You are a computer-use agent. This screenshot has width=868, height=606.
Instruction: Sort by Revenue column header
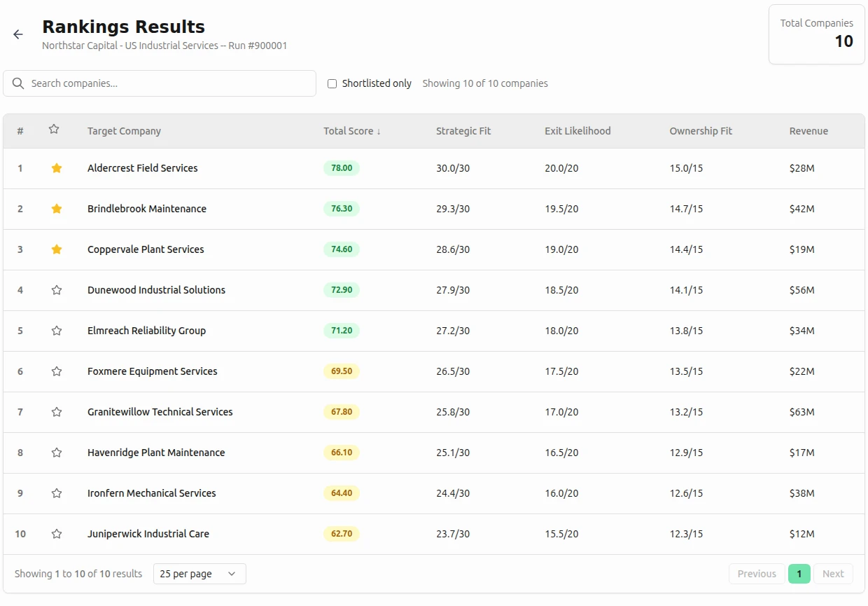tap(808, 131)
